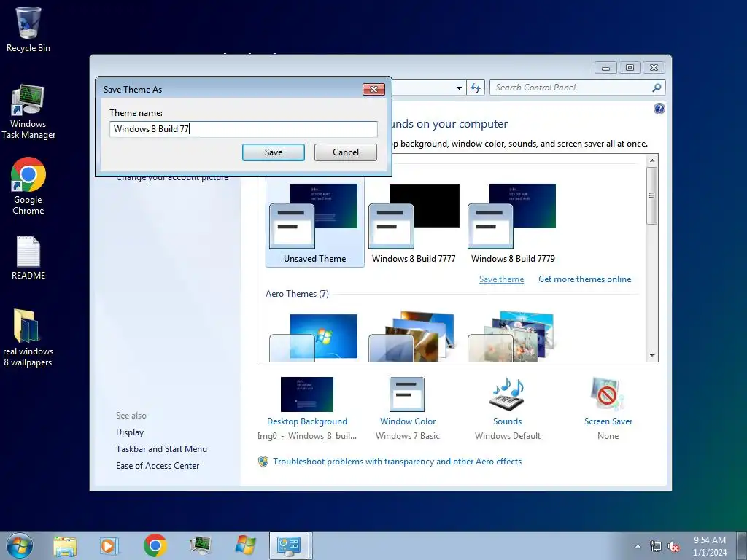
Task: Select the Unsaved Theme thumbnail
Action: coord(315,223)
